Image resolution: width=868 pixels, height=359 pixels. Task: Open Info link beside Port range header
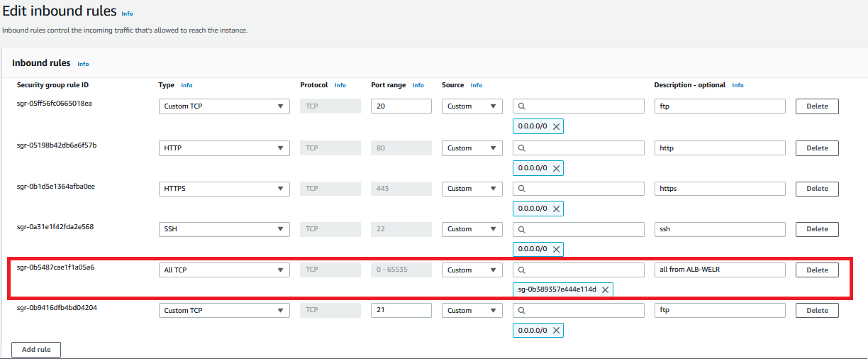tap(418, 85)
